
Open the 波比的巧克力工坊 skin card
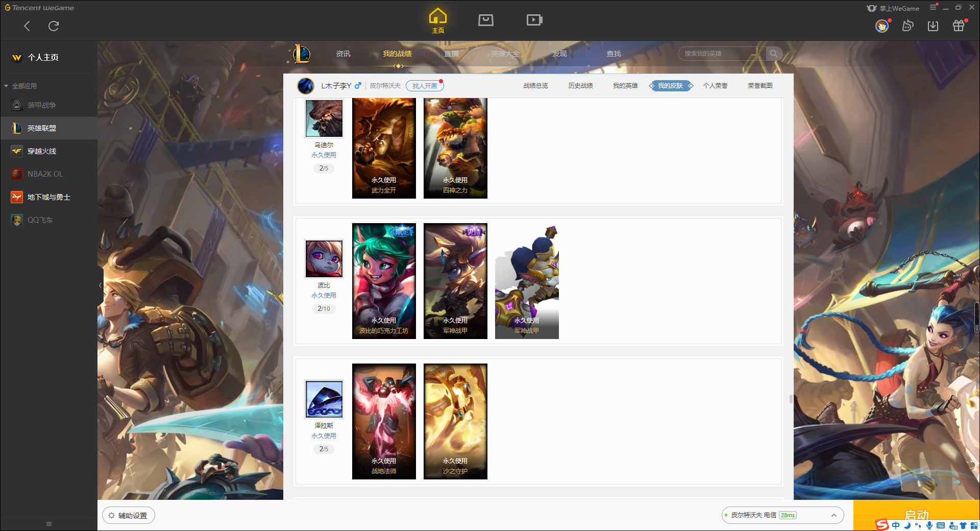click(384, 281)
